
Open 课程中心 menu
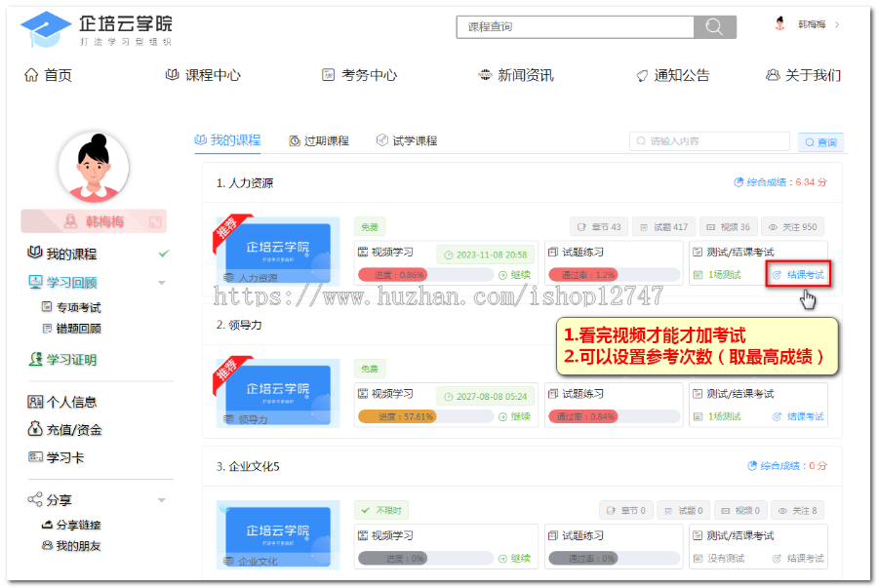203,75
